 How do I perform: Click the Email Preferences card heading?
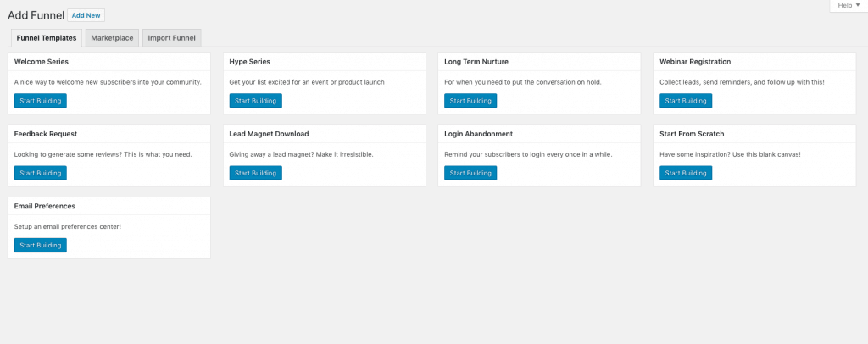click(x=45, y=206)
